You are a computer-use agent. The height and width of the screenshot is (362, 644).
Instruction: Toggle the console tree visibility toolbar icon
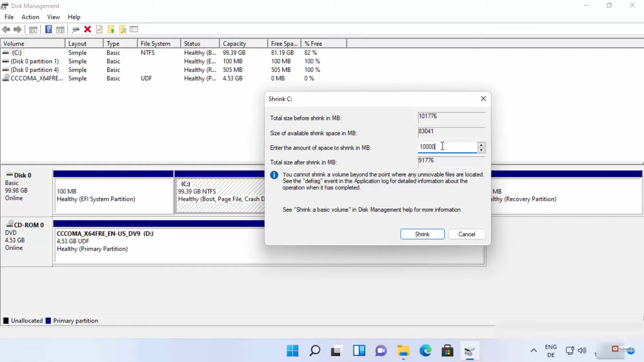[33, 29]
